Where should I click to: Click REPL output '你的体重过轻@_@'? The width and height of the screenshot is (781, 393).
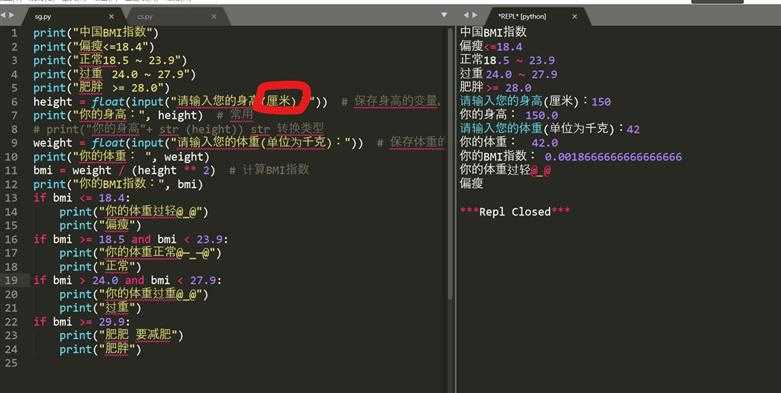505,170
